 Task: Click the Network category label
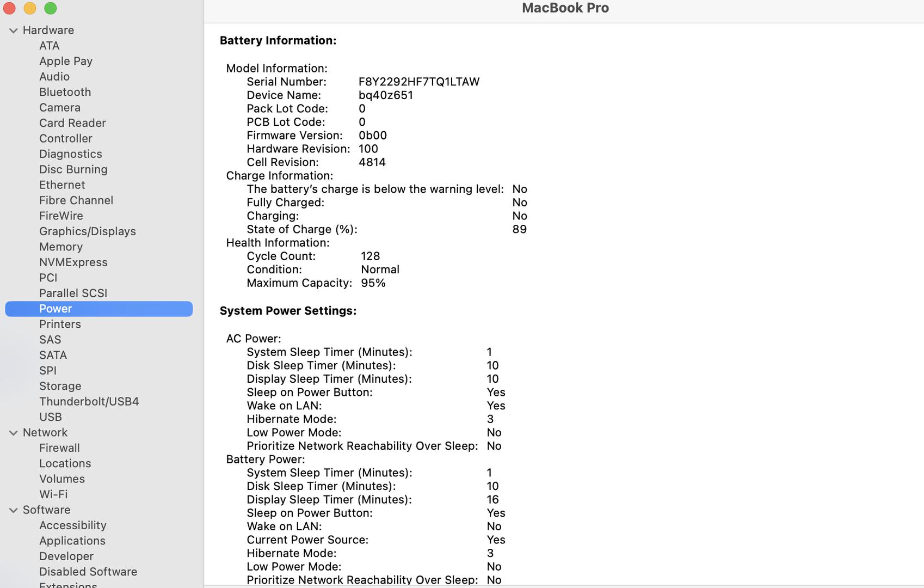(45, 433)
